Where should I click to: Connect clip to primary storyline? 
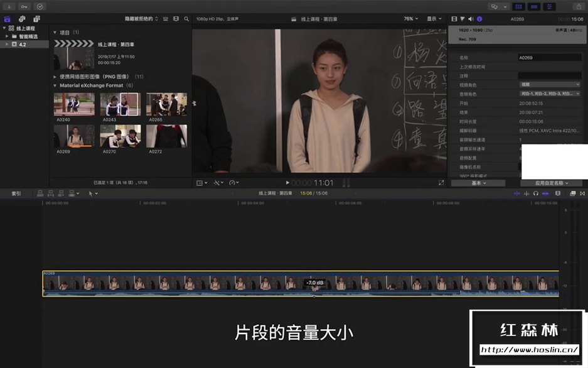click(40, 193)
